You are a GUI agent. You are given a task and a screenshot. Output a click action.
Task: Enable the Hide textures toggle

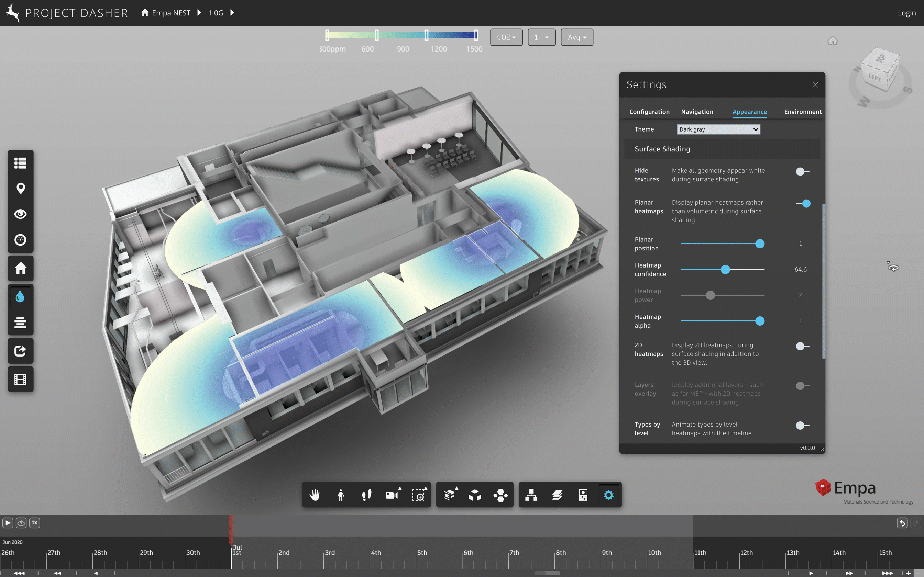(802, 172)
